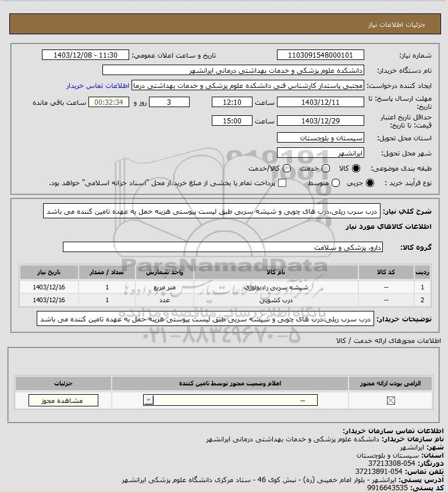Select the کالا/خدمت radio option
The height and width of the screenshot is (492, 448).
(286, 168)
